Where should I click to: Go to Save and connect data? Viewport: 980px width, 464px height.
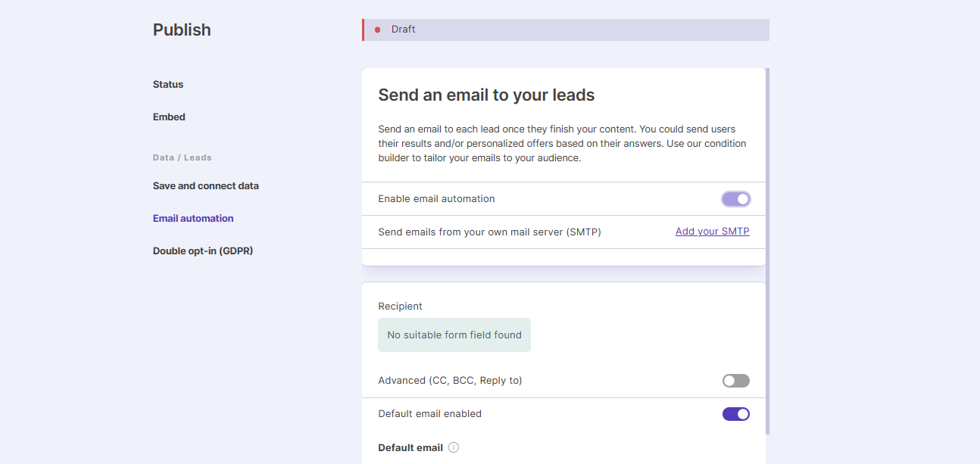(205, 185)
